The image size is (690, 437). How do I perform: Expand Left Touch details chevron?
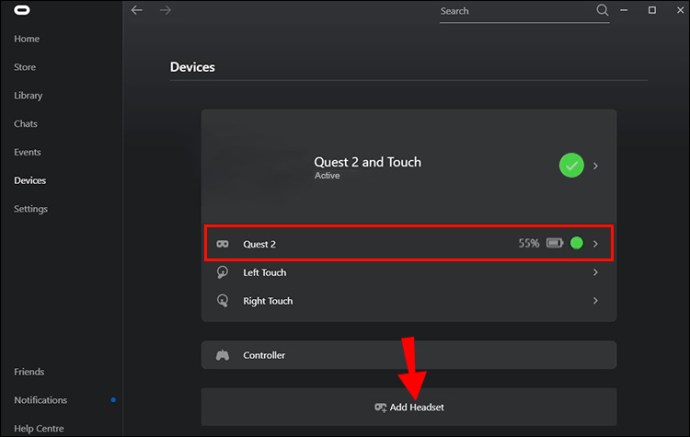coord(596,272)
